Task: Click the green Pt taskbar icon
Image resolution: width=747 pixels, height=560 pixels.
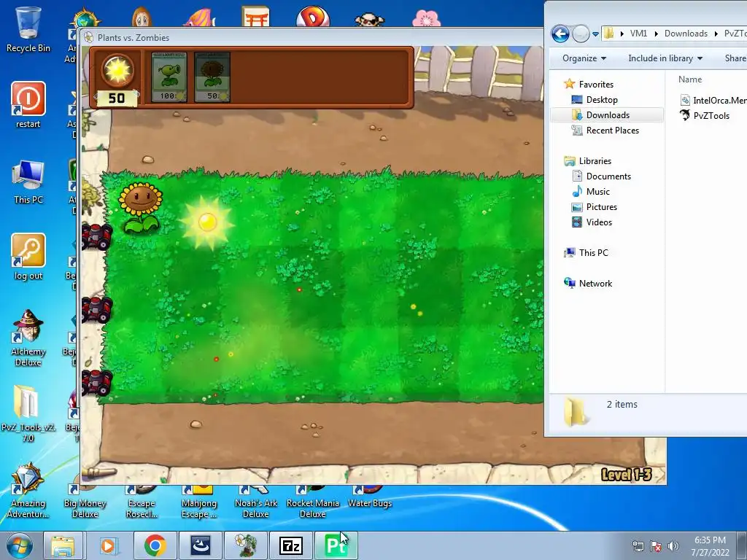Action: click(x=336, y=545)
